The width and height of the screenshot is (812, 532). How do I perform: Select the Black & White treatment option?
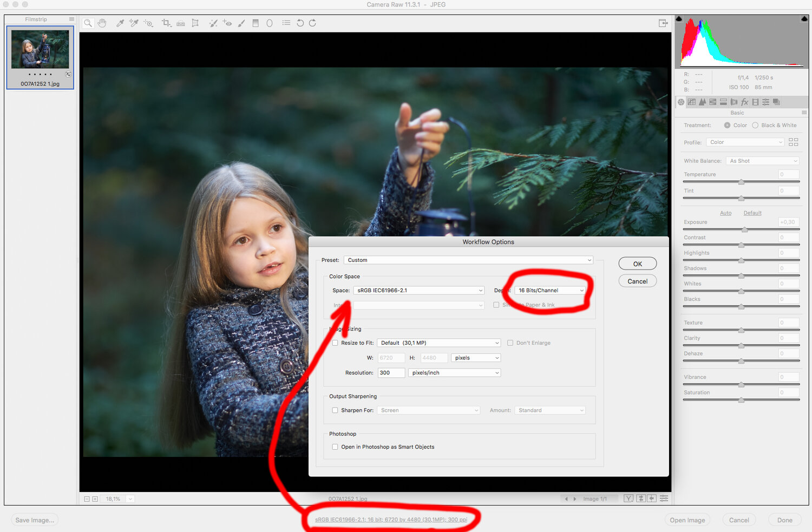click(x=755, y=125)
